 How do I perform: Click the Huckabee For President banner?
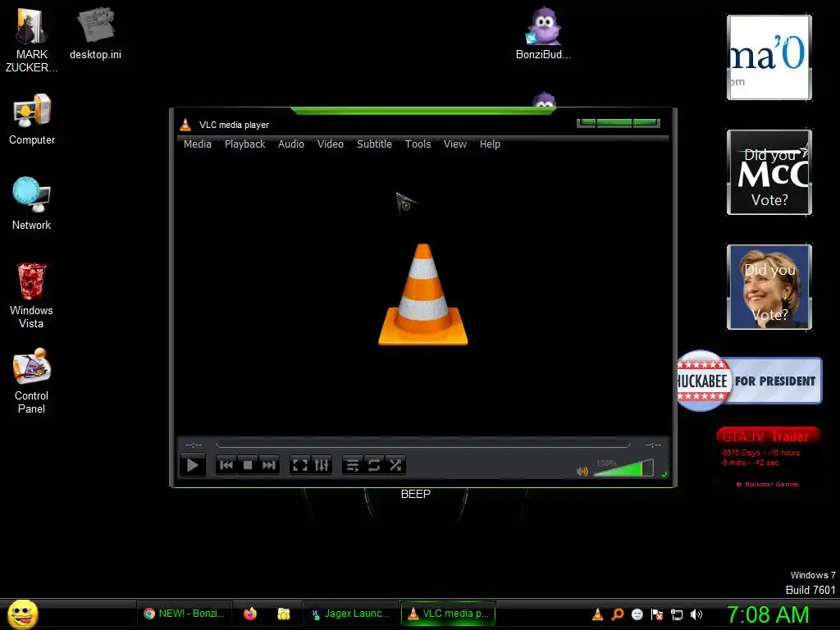tap(750, 381)
